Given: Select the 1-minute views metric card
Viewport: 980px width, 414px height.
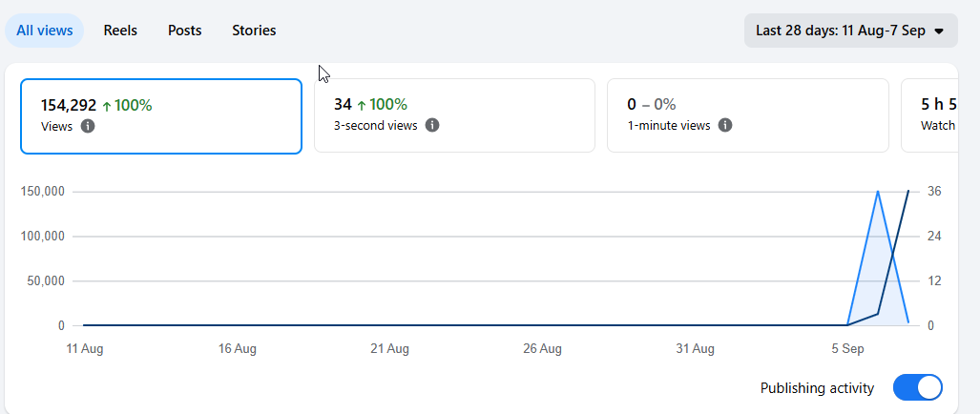Looking at the screenshot, I should (x=748, y=115).
